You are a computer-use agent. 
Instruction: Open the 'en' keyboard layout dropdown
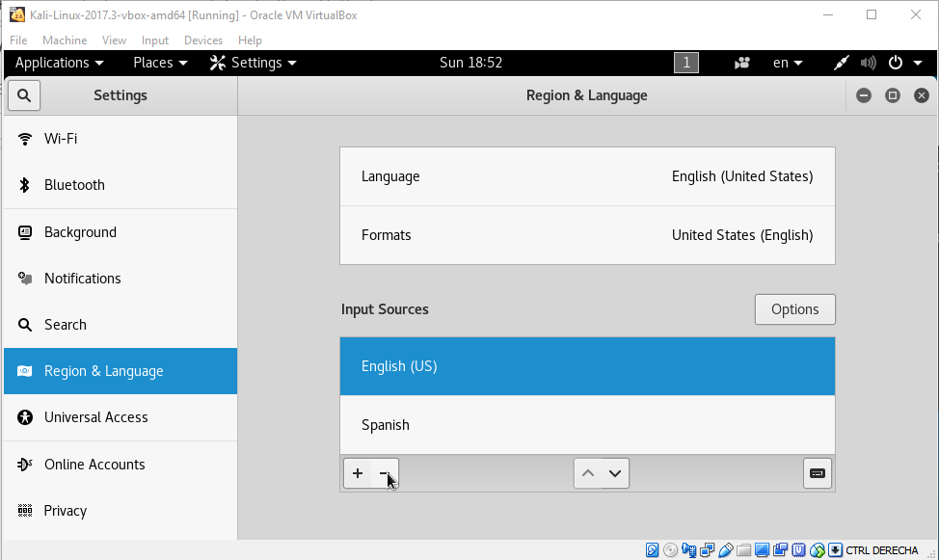(x=788, y=63)
